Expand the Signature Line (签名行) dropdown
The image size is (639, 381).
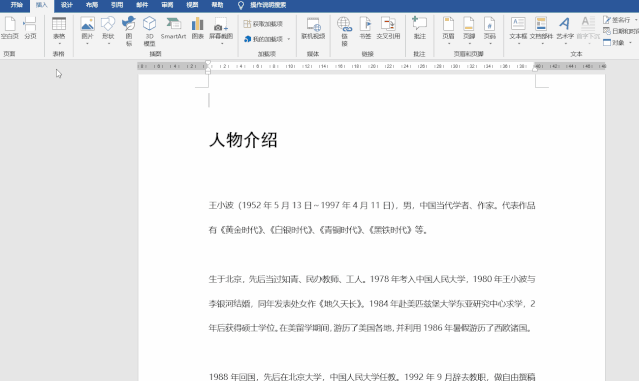click(x=636, y=20)
